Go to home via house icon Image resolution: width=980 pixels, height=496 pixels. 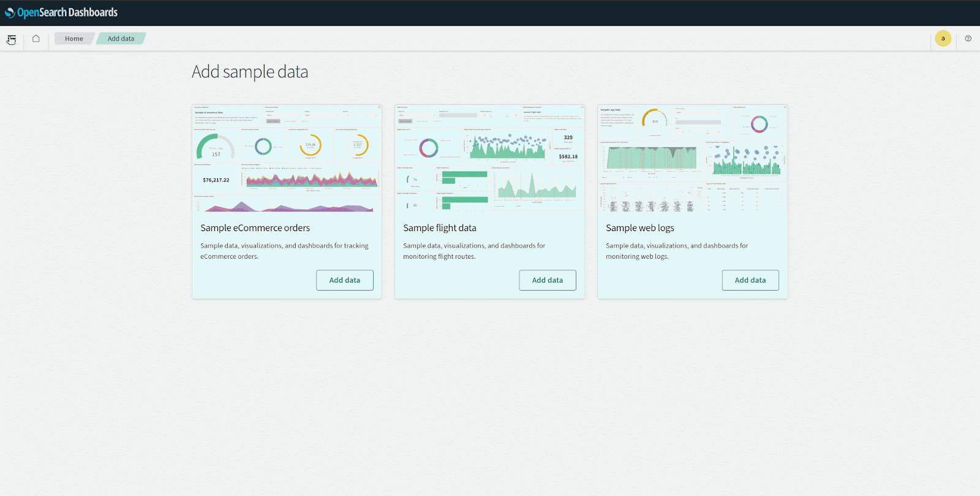tap(36, 39)
